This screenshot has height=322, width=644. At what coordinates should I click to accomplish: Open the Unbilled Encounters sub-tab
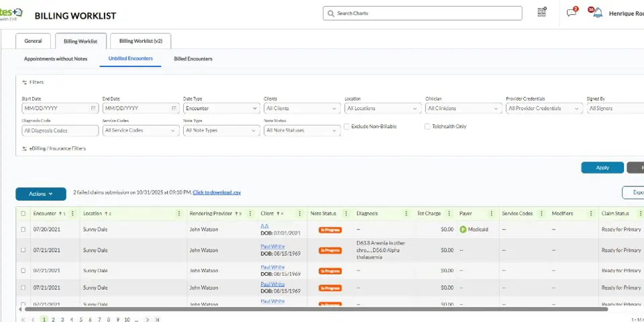coord(131,59)
